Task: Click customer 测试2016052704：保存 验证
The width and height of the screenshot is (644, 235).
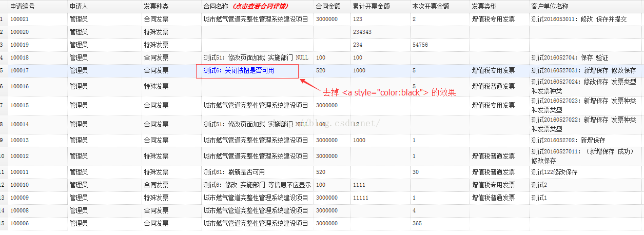Action: [x=570, y=57]
